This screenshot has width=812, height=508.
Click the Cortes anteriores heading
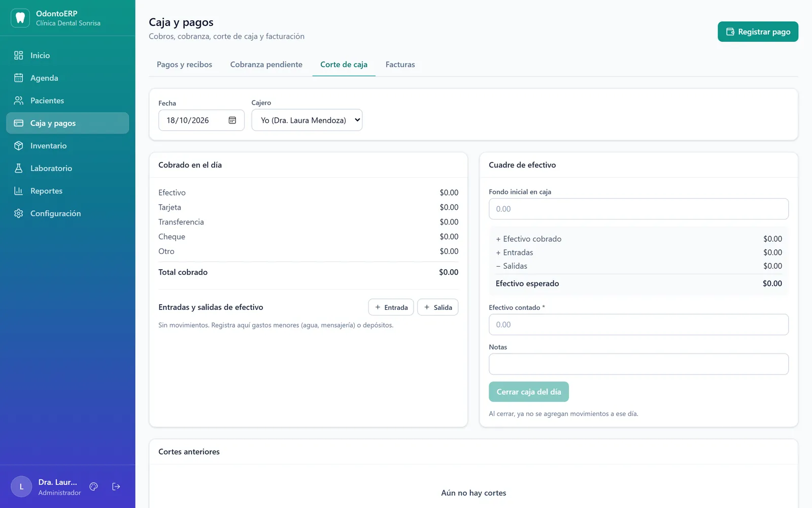pos(189,452)
